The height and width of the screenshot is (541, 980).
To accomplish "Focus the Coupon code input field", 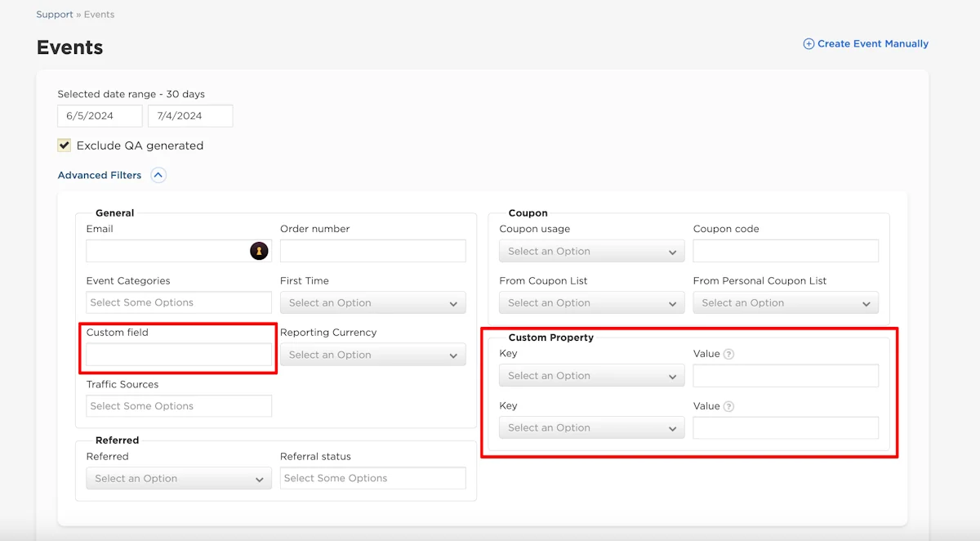I will pos(786,251).
